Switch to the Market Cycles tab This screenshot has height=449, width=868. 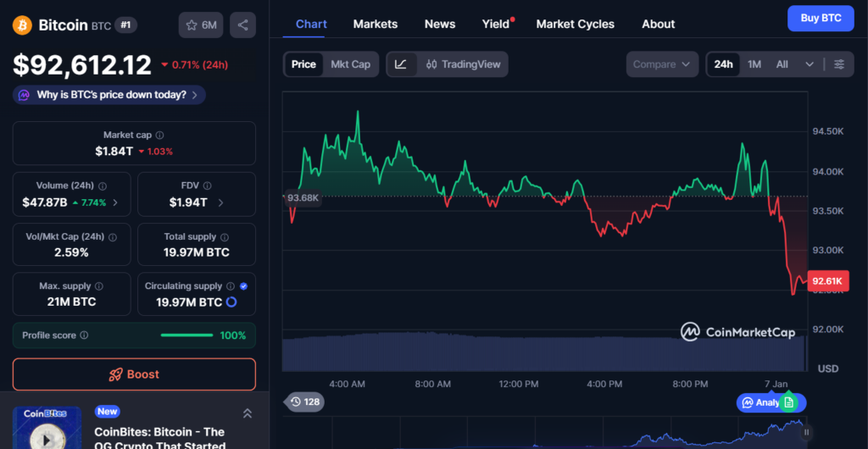click(575, 24)
